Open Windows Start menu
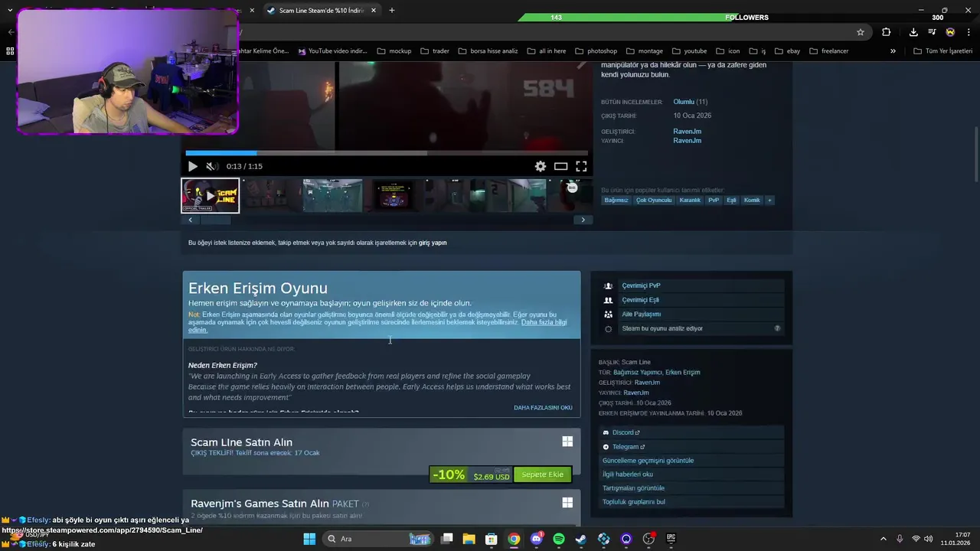The height and width of the screenshot is (551, 980). coord(309,539)
